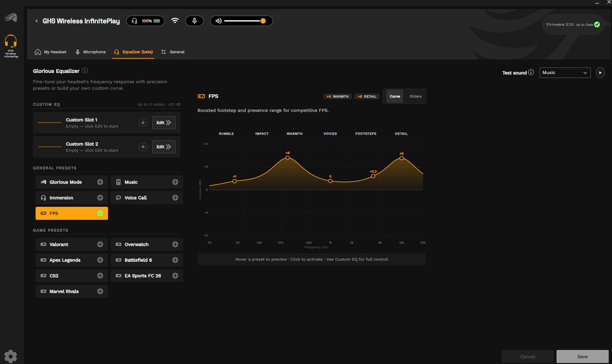Image resolution: width=612 pixels, height=364 pixels.
Task: Add Overwatch preset via plus icon
Action: (175, 244)
